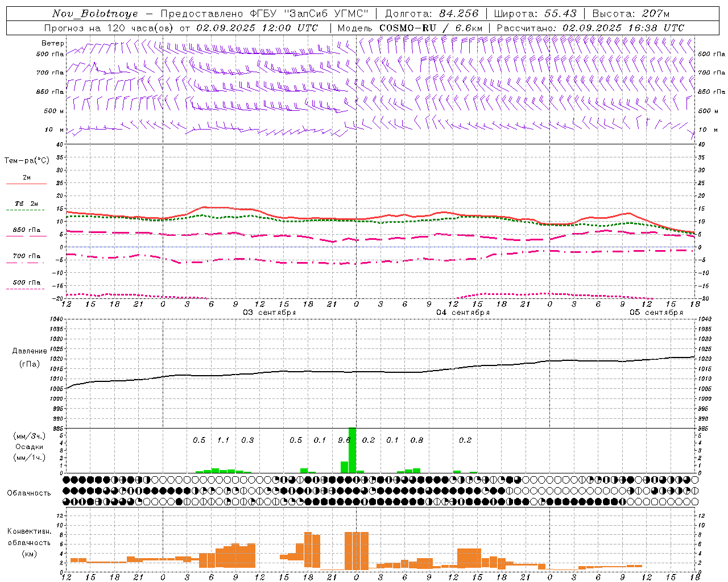Click the station name Nov_Bolotnoye
728x582 pixels.
pos(96,14)
